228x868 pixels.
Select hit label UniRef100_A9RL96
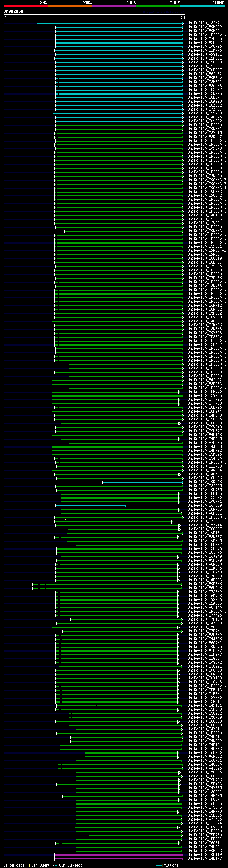coord(204,482)
